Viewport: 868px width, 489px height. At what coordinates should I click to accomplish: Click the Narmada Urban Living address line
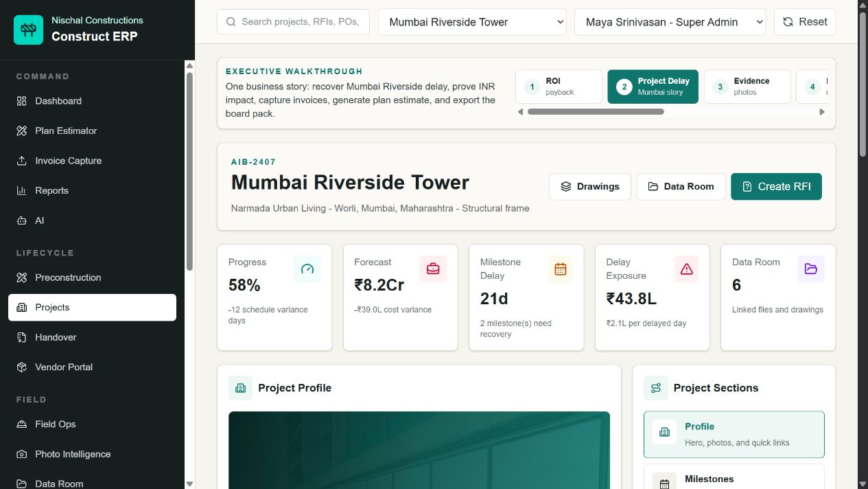380,208
